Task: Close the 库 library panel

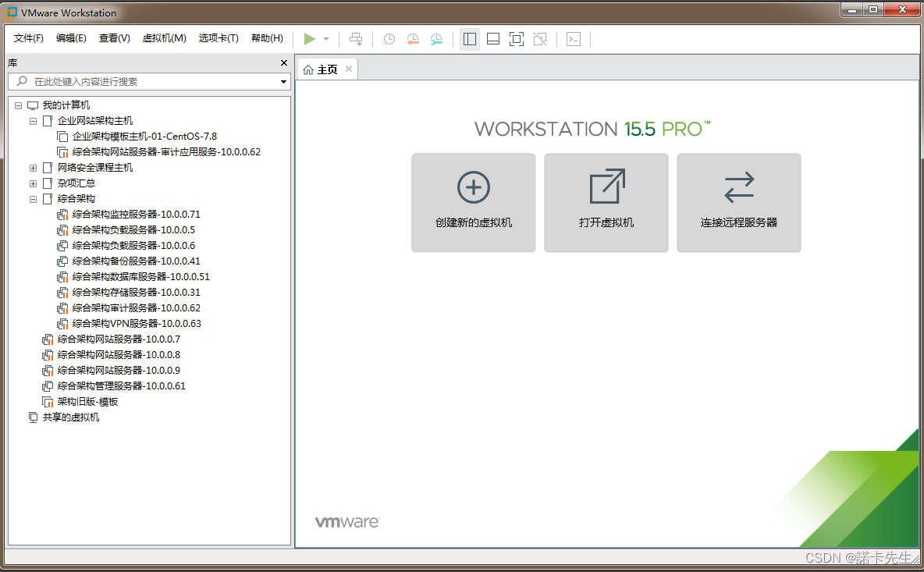Action: point(284,63)
